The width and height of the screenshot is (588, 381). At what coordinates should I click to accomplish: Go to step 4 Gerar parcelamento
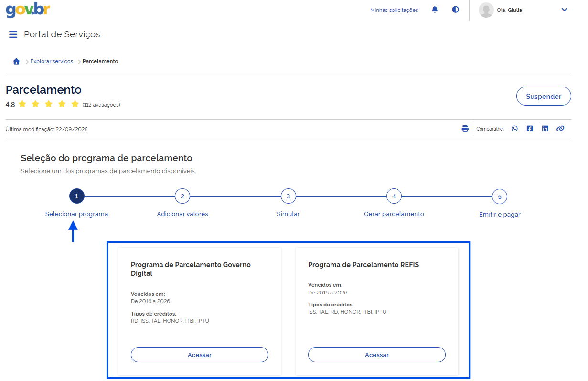[394, 196]
